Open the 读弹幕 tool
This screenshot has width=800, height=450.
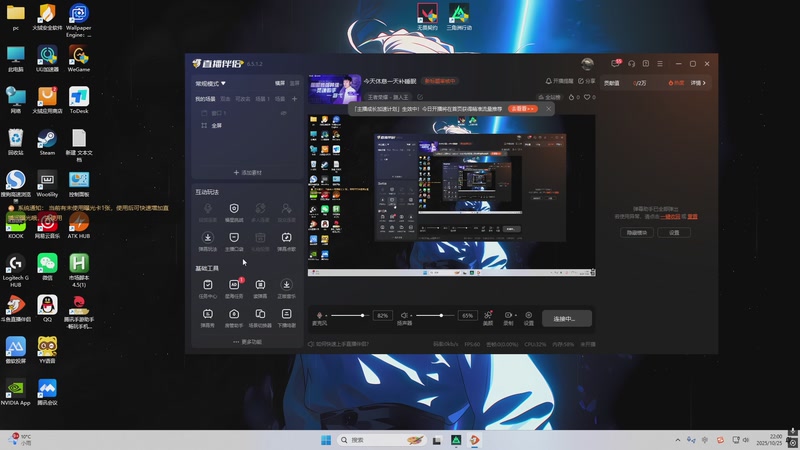260,288
